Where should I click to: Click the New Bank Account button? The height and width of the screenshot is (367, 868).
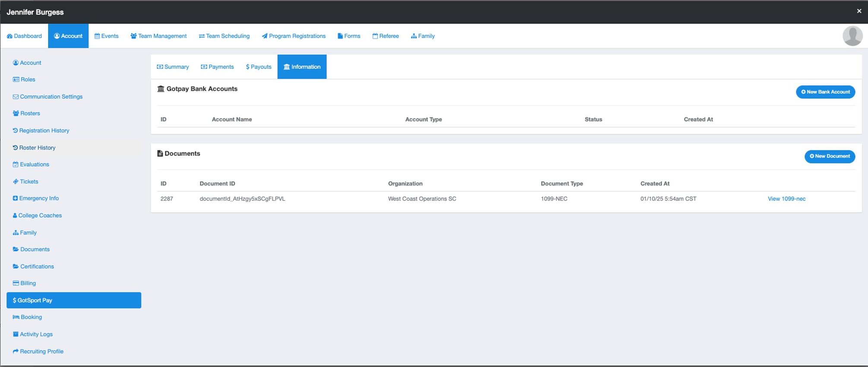click(x=825, y=92)
